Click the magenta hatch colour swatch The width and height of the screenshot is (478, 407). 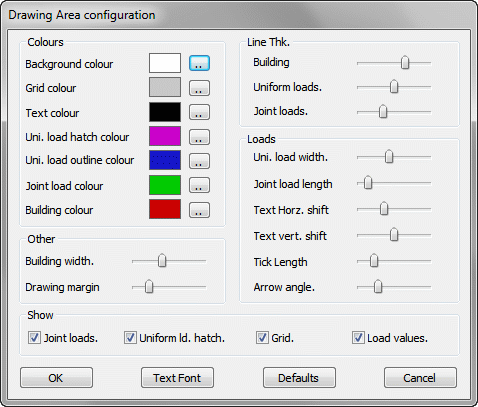click(165, 136)
